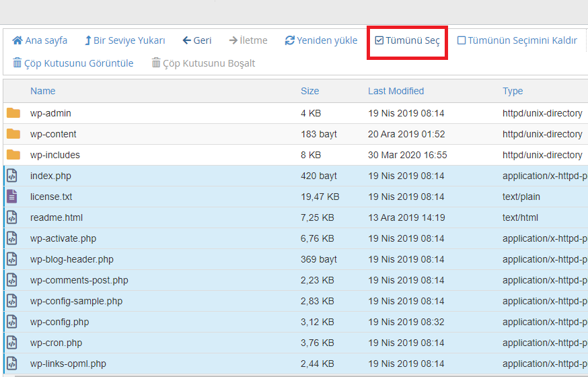The image size is (588, 377).
Task: Check Tümünü Seç to select all
Action: [407, 40]
